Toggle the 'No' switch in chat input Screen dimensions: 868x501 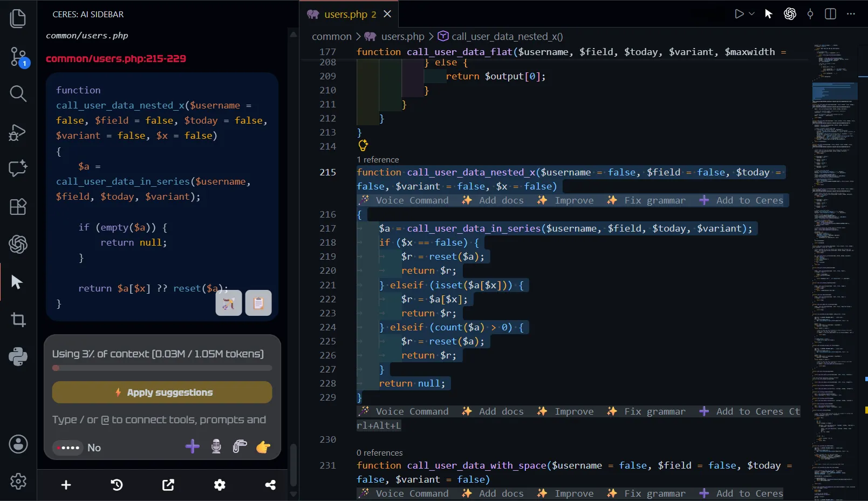point(69,448)
